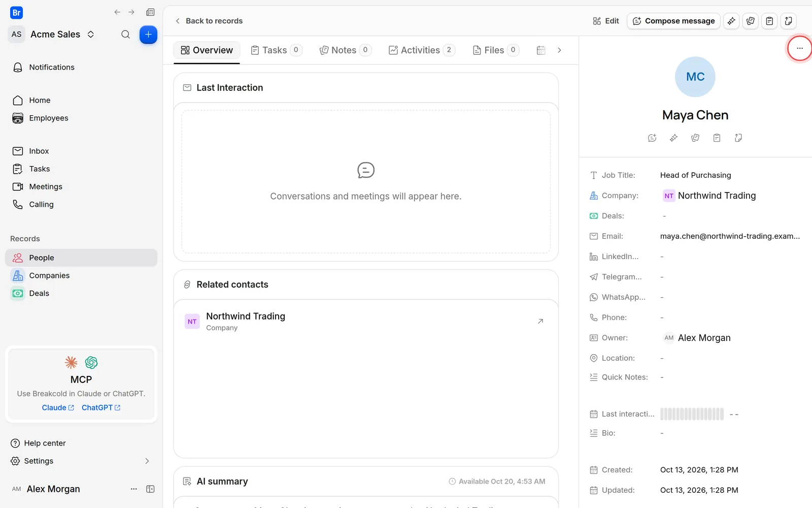Navigate back with the left arrow icon

point(117,12)
